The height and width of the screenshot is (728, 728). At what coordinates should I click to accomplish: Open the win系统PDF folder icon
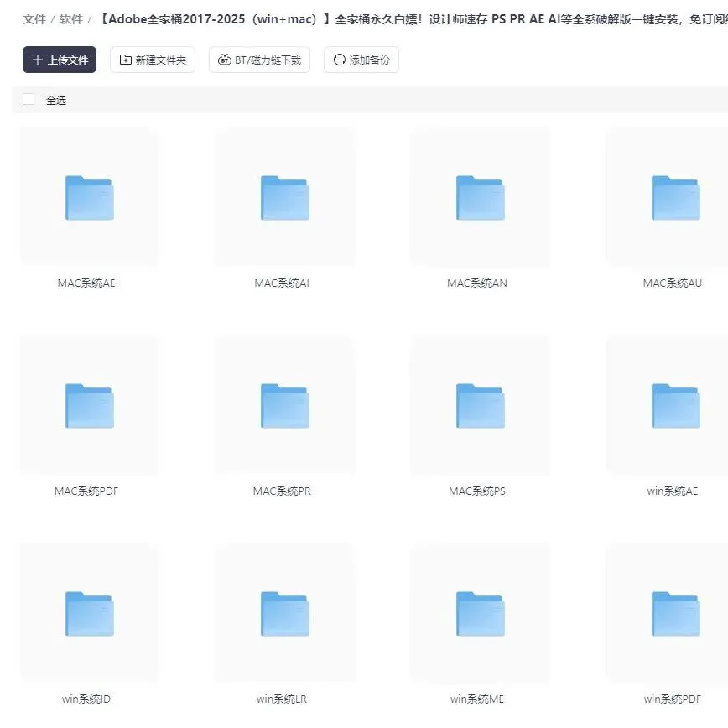tap(675, 614)
